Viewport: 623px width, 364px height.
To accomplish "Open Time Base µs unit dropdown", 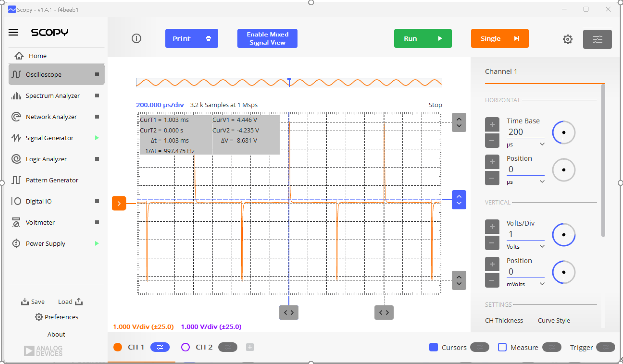I will 525,144.
